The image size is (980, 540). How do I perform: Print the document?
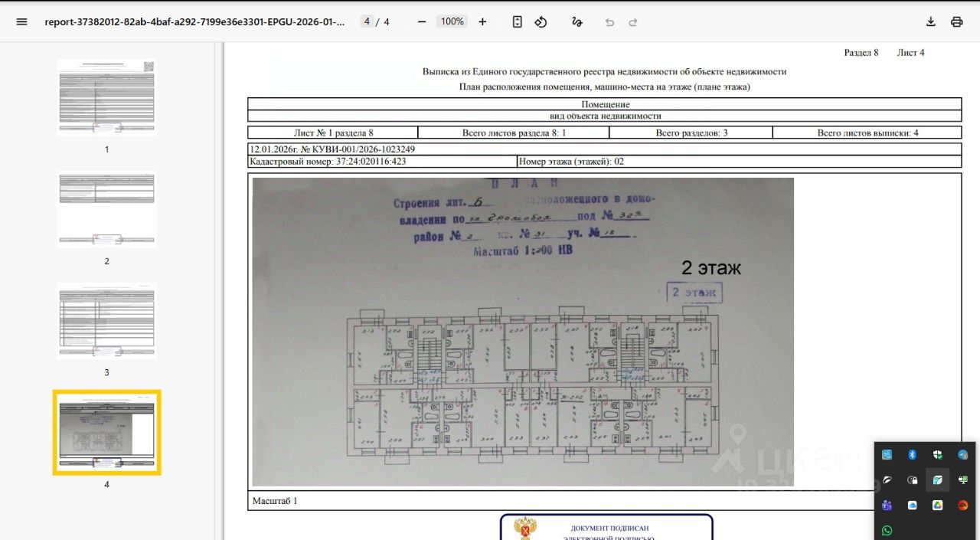point(957,21)
